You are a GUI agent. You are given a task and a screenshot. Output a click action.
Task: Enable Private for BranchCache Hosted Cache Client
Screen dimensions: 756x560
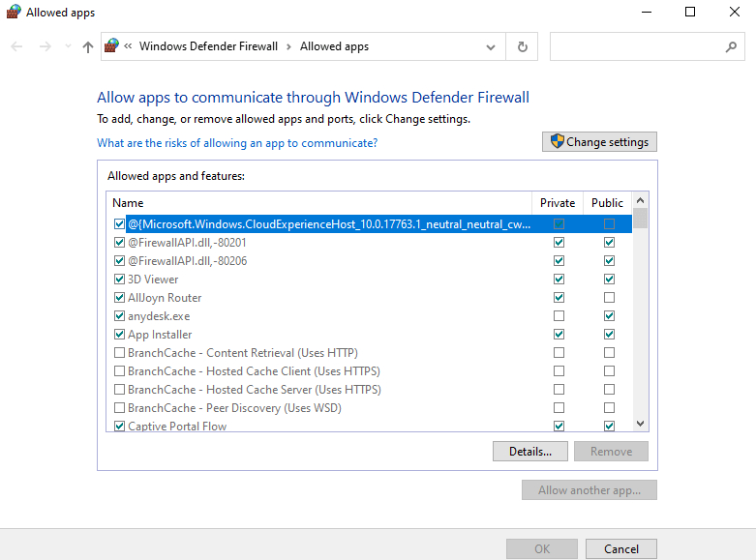coord(559,370)
